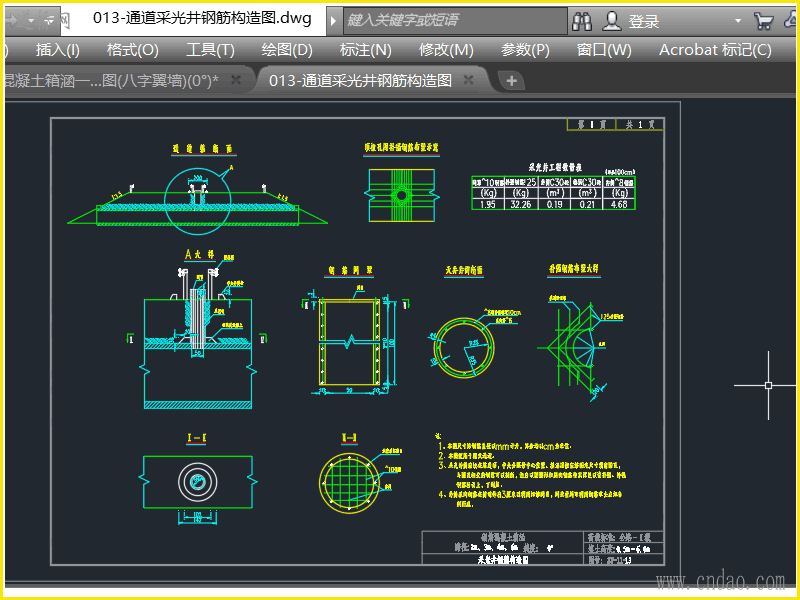Open the shopping cart Exchange icon

point(763,20)
